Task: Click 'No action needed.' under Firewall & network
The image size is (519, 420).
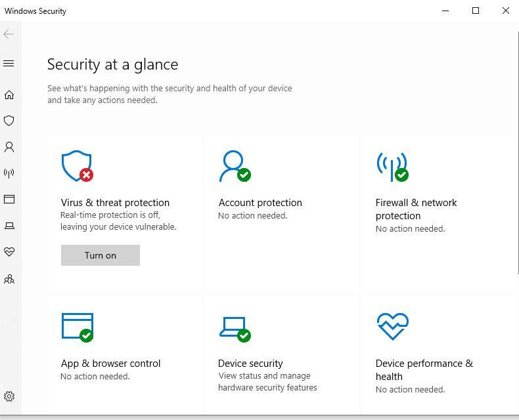Action: [410, 229]
